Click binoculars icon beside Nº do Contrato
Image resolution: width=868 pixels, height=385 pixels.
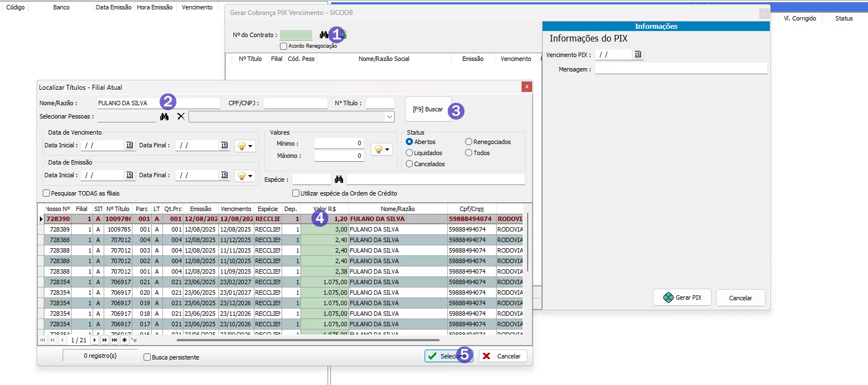(324, 35)
